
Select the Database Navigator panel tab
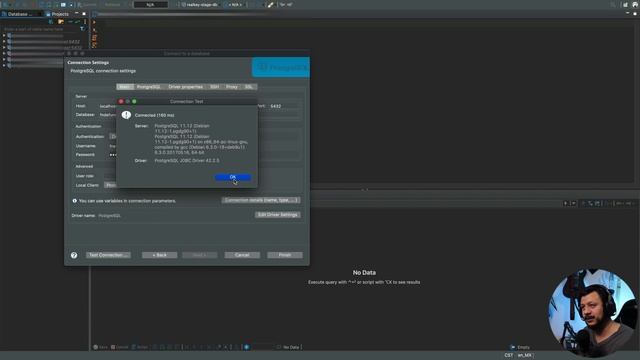tap(20, 14)
